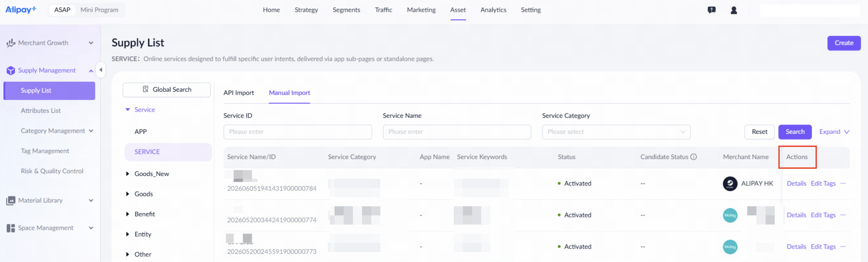Collapse the Service tree node
The height and width of the screenshot is (262, 868).
pyautogui.click(x=128, y=110)
